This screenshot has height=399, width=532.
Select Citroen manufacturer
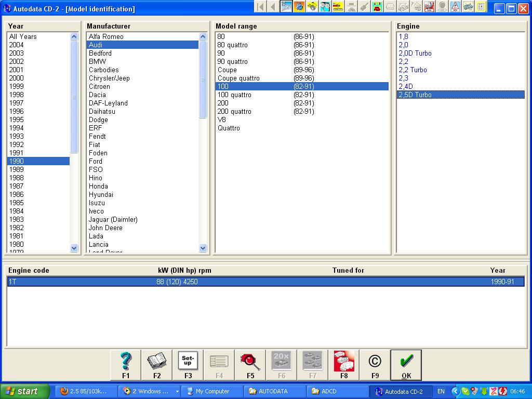pyautogui.click(x=143, y=87)
